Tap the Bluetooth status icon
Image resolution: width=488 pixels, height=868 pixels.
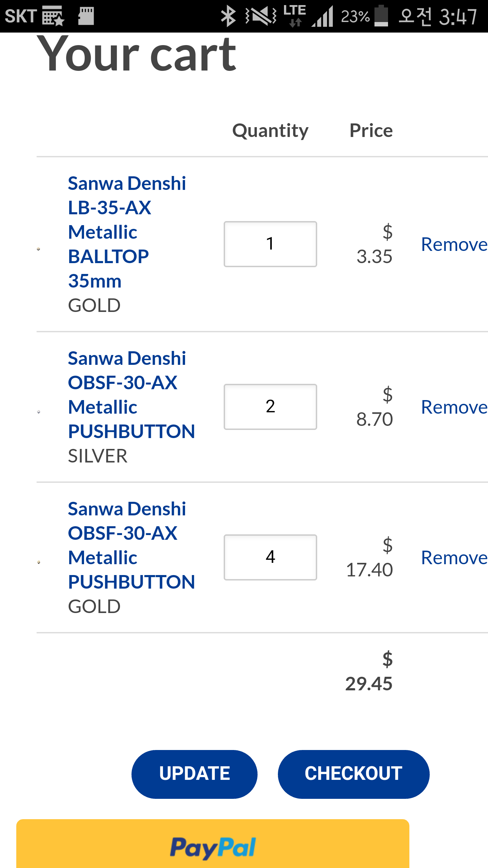228,16
